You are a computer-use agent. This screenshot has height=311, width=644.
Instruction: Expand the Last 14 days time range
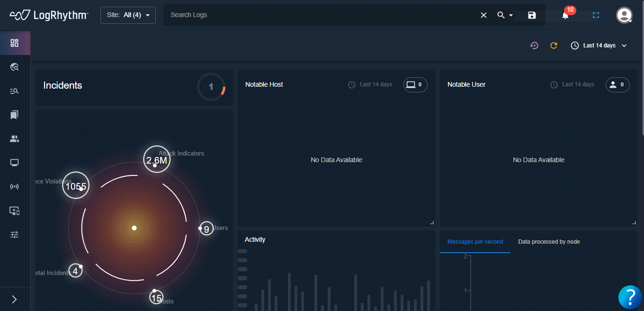pos(599,46)
